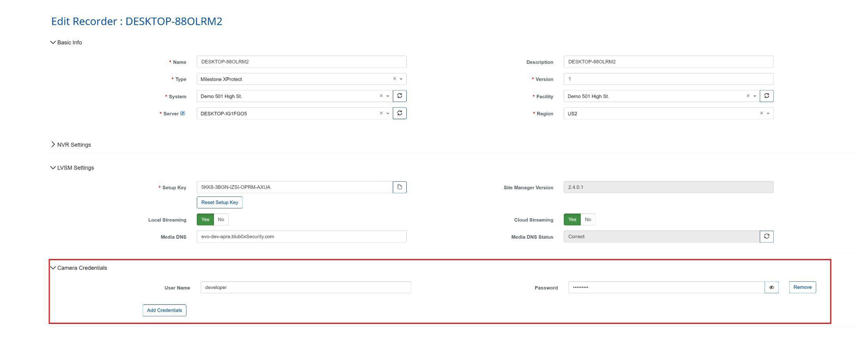868x364 pixels.
Task: Click the Add Credentials button
Action: pos(164,310)
